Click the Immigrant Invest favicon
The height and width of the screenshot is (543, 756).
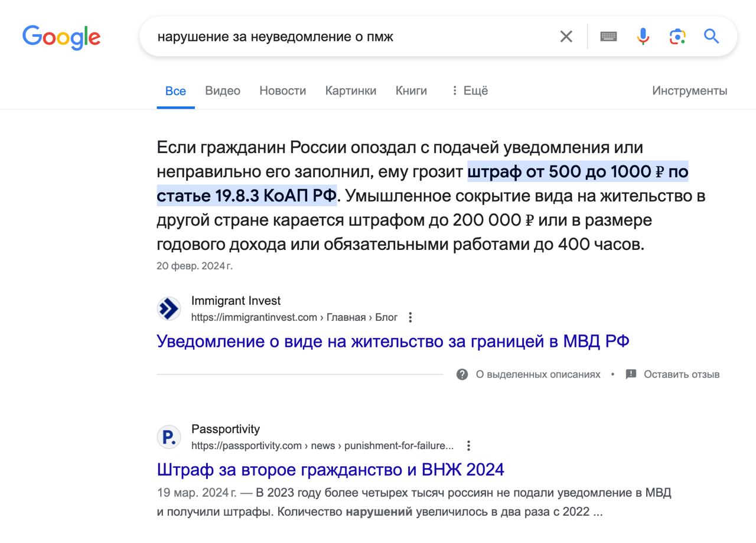169,309
